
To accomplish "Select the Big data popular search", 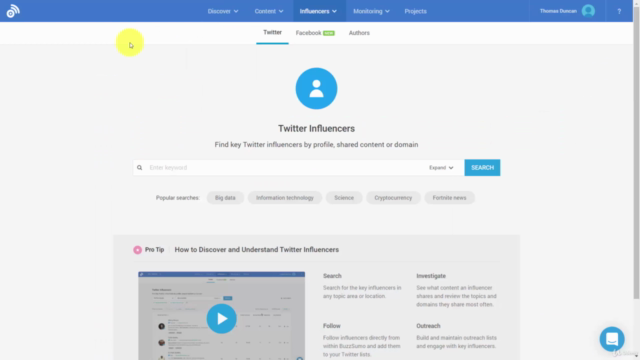I will tap(225, 198).
